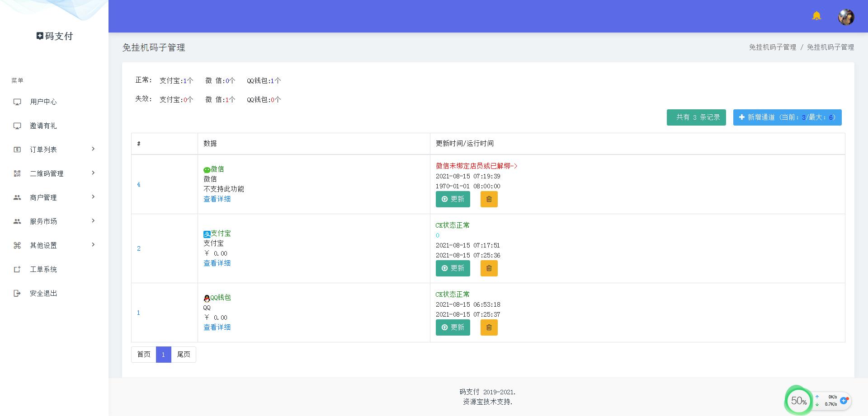The image size is (868, 416).
Task: Click row ID 2 link
Action: [139, 249]
